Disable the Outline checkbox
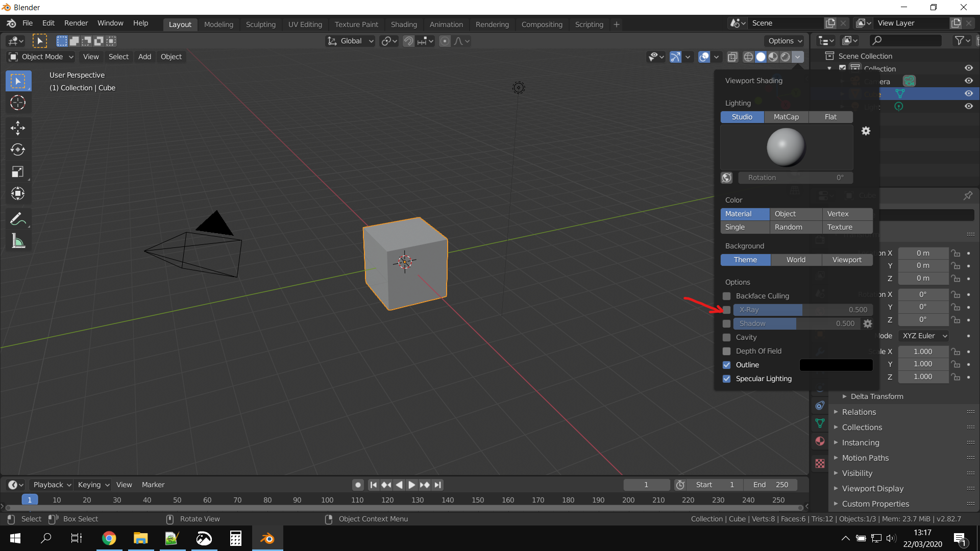This screenshot has width=980, height=551. pyautogui.click(x=726, y=365)
